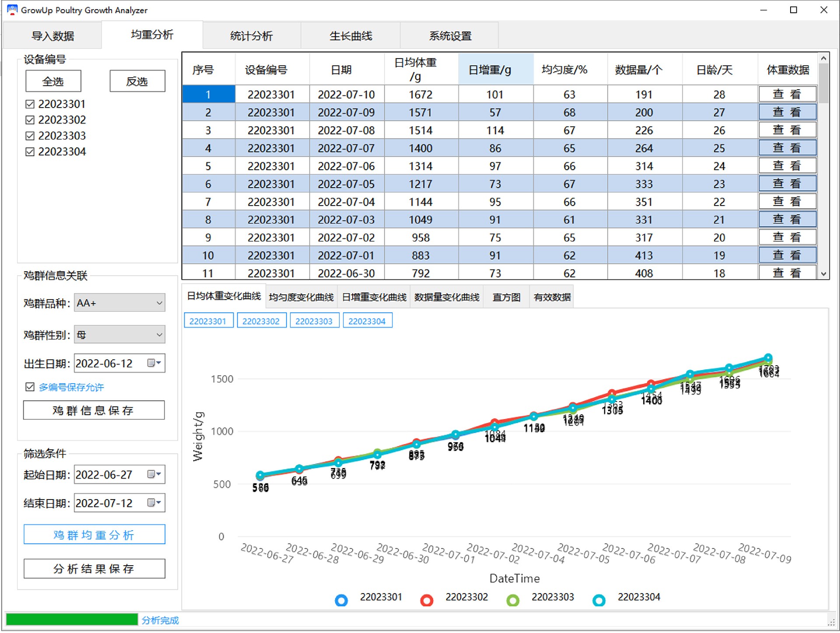Image resolution: width=840 pixels, height=633 pixels.
Task: Click the 鸡群均重分析 button
Action: [94, 535]
